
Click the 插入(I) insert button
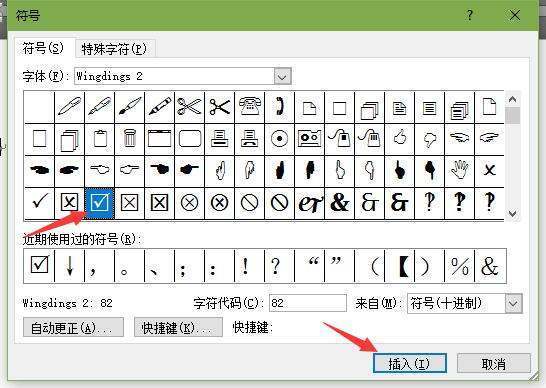pos(410,364)
